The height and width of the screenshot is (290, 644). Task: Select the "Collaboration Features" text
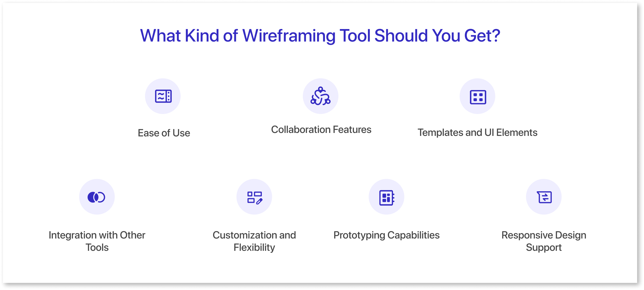321,129
